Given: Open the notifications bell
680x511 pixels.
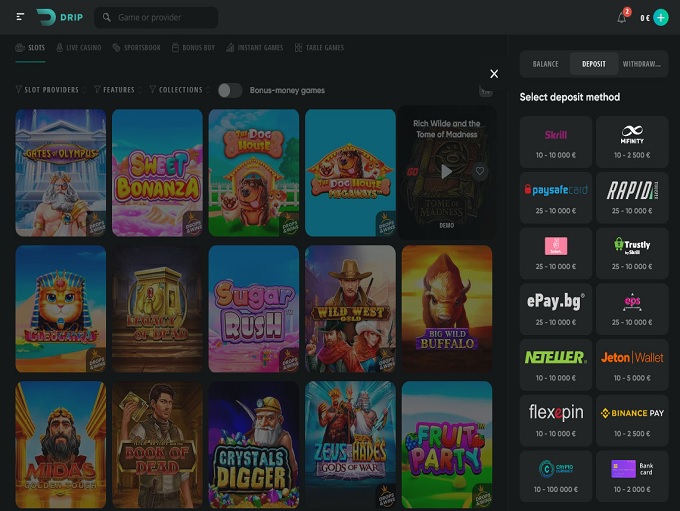Looking at the screenshot, I should [x=622, y=18].
